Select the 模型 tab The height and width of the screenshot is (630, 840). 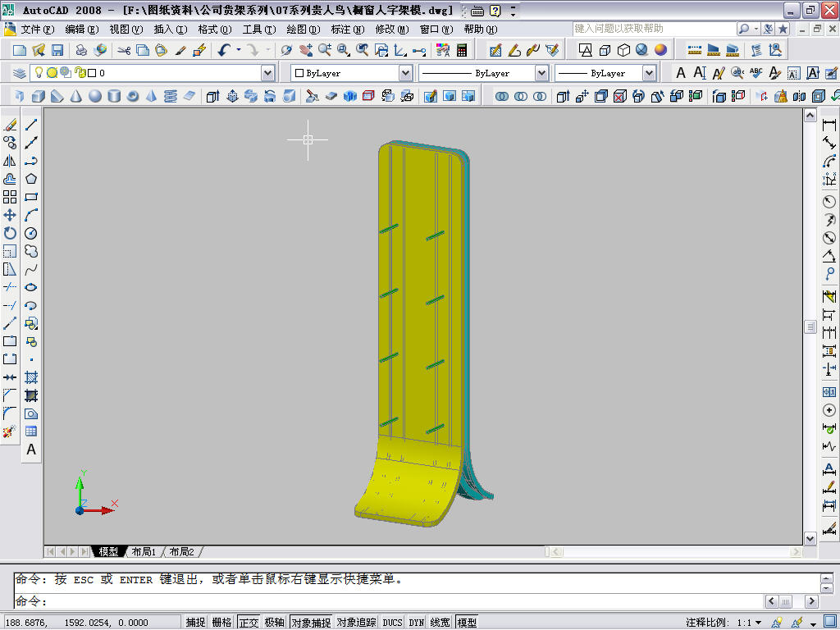[108, 551]
